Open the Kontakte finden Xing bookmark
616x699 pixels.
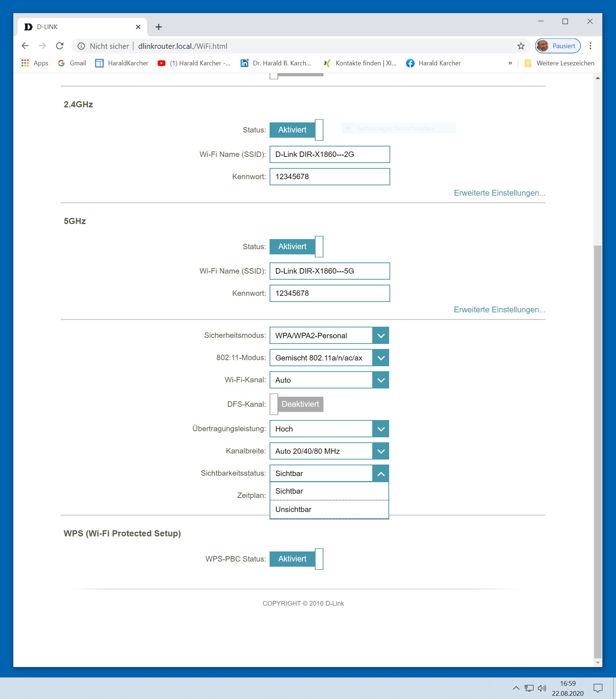click(360, 63)
